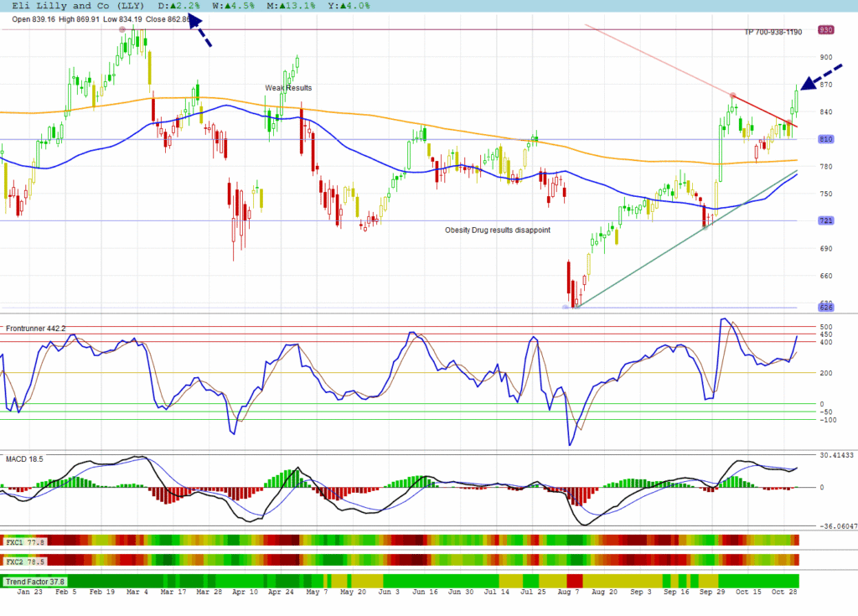Click the Aug 7 date on time axis
The width and height of the screenshot is (858, 616).
(568, 592)
